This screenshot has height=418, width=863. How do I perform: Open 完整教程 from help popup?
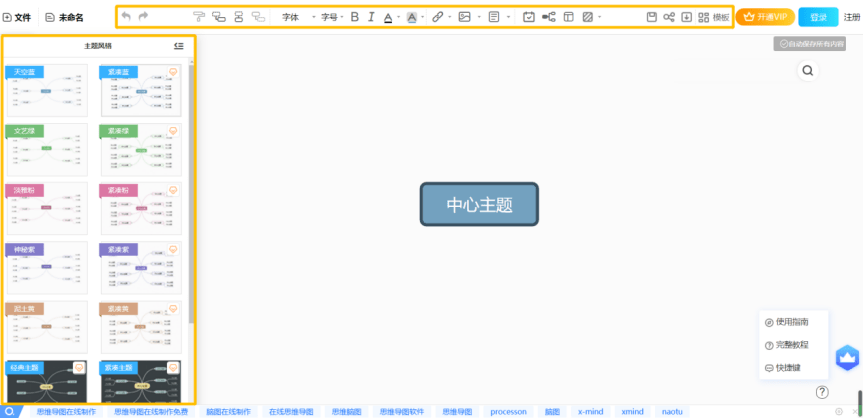click(x=786, y=345)
